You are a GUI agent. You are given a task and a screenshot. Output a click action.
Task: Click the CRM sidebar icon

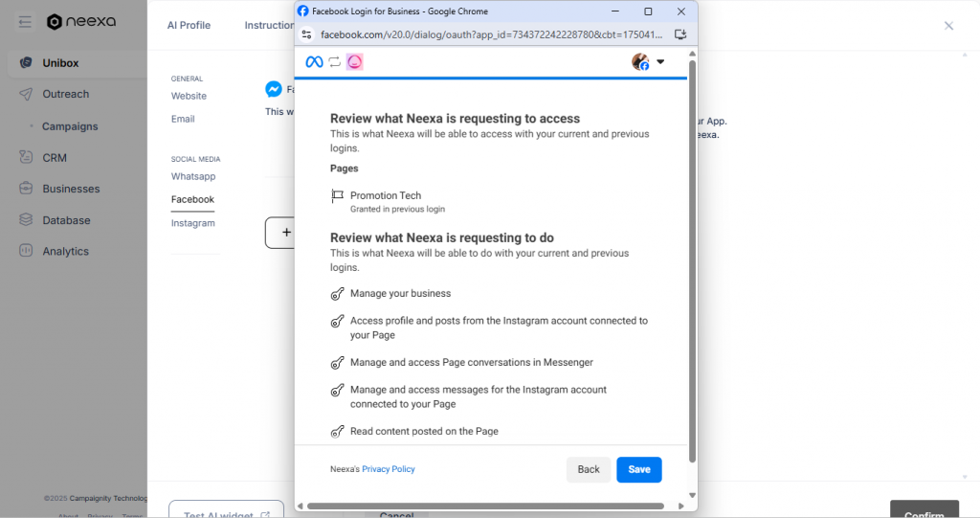click(26, 157)
